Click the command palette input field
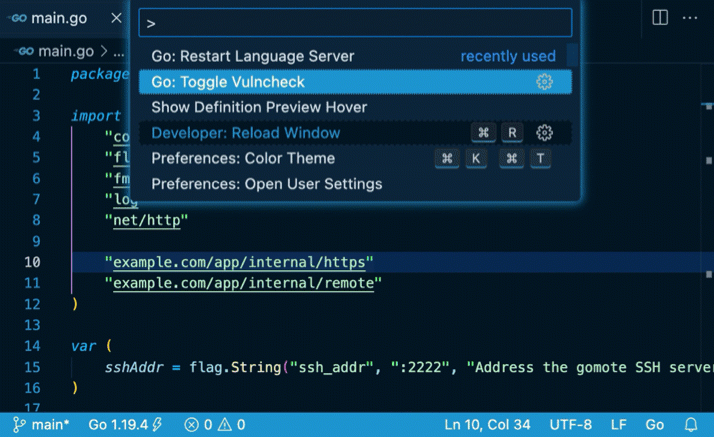 pyautogui.click(x=355, y=22)
